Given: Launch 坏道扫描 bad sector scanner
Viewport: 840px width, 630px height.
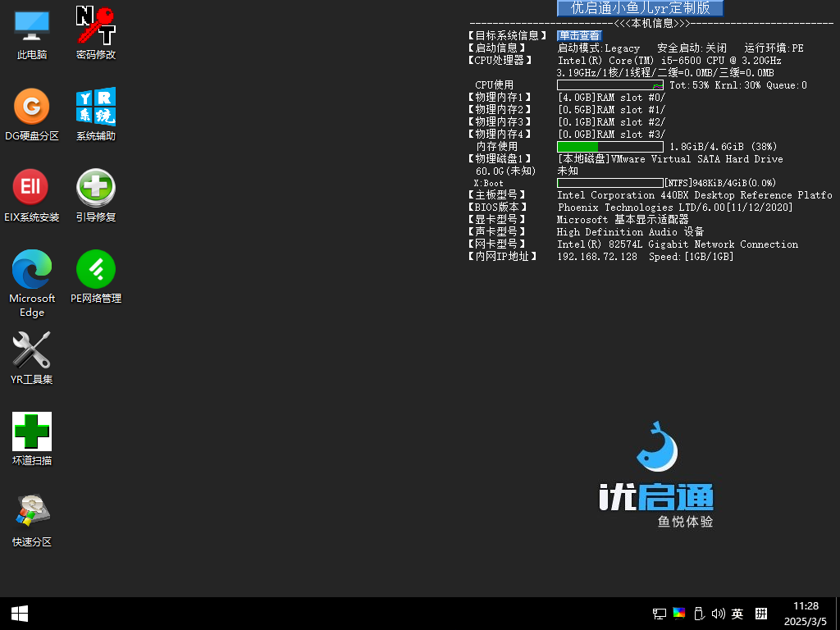Looking at the screenshot, I should [32, 440].
